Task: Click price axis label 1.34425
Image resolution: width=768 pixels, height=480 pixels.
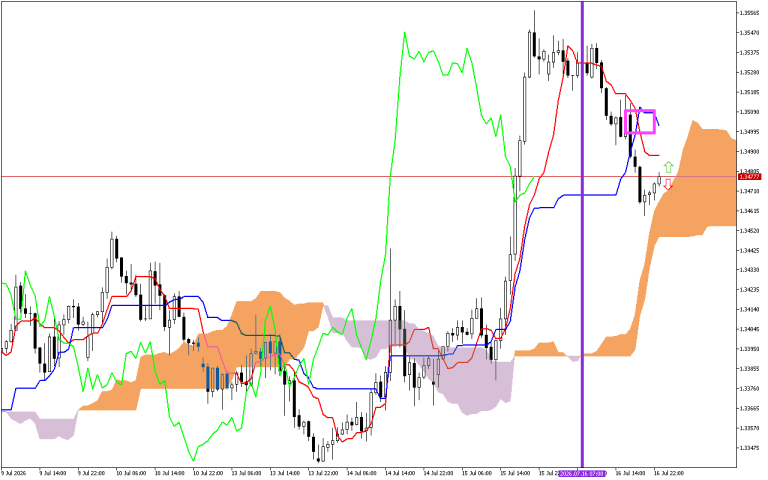Action: coord(749,250)
